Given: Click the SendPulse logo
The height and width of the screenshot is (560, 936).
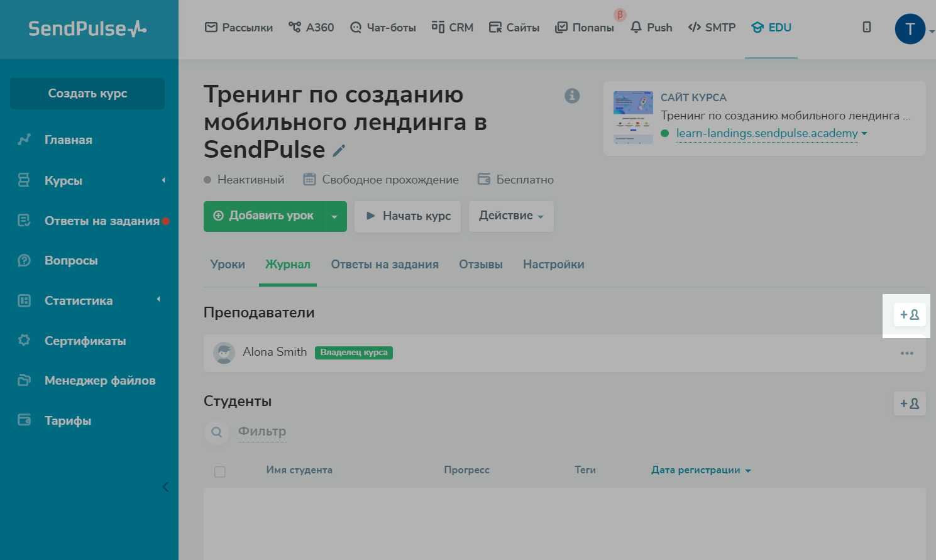Looking at the screenshot, I should coord(87,29).
